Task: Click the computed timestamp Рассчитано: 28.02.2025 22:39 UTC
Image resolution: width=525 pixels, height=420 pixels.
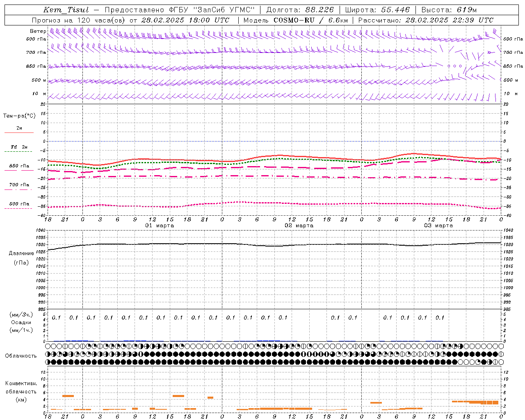Action: coord(426,20)
